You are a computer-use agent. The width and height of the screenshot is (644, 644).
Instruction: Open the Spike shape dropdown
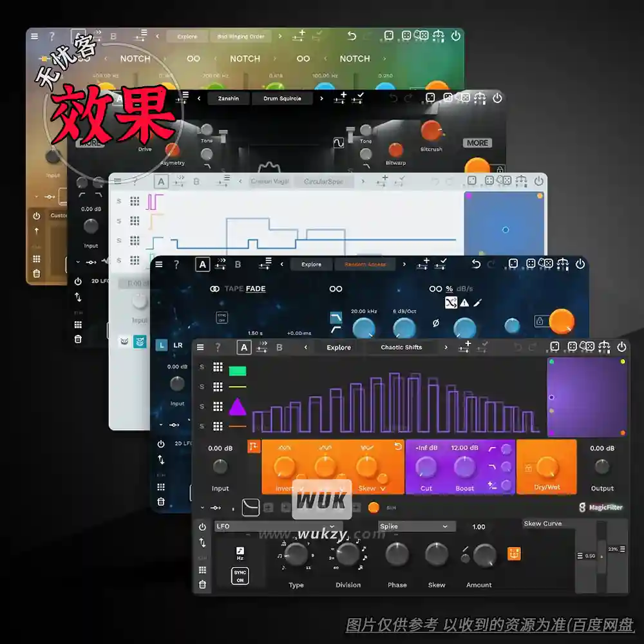[x=415, y=526]
